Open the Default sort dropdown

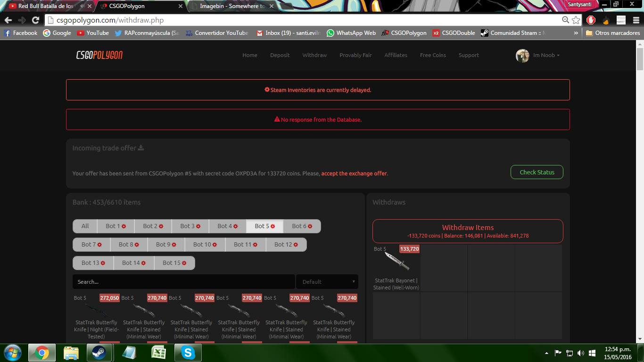327,282
